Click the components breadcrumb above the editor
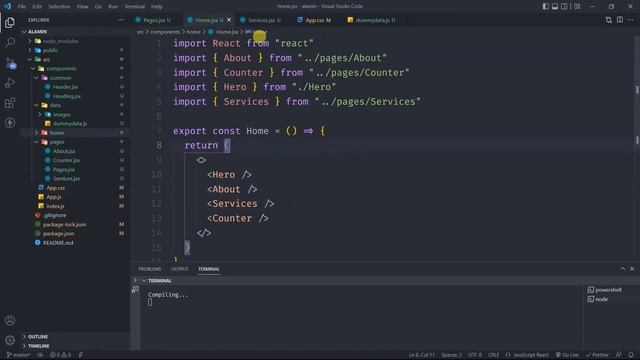Viewport: 640px width, 360px height. pyautogui.click(x=165, y=32)
